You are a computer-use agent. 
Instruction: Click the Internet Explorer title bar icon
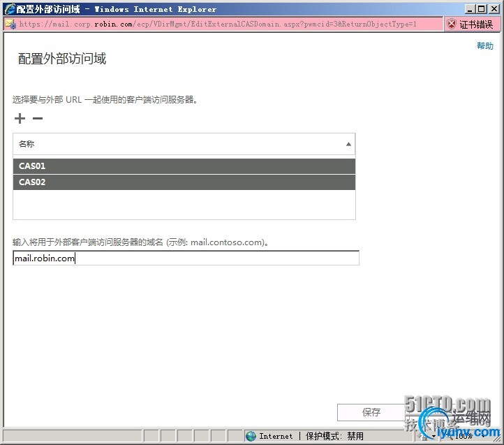pyautogui.click(x=9, y=8)
